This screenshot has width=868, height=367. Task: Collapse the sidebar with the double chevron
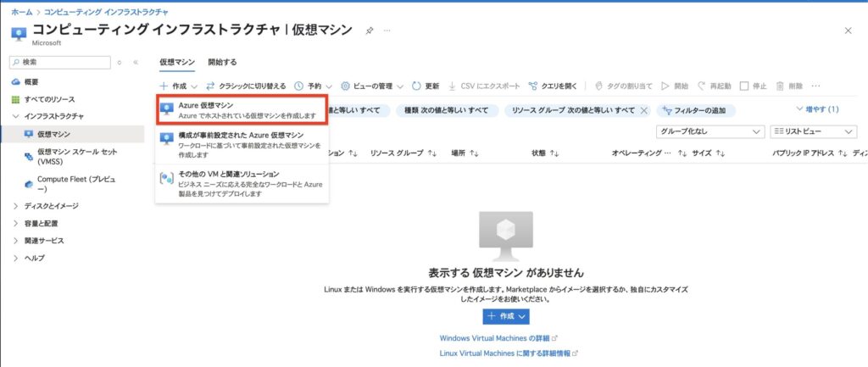click(136, 63)
